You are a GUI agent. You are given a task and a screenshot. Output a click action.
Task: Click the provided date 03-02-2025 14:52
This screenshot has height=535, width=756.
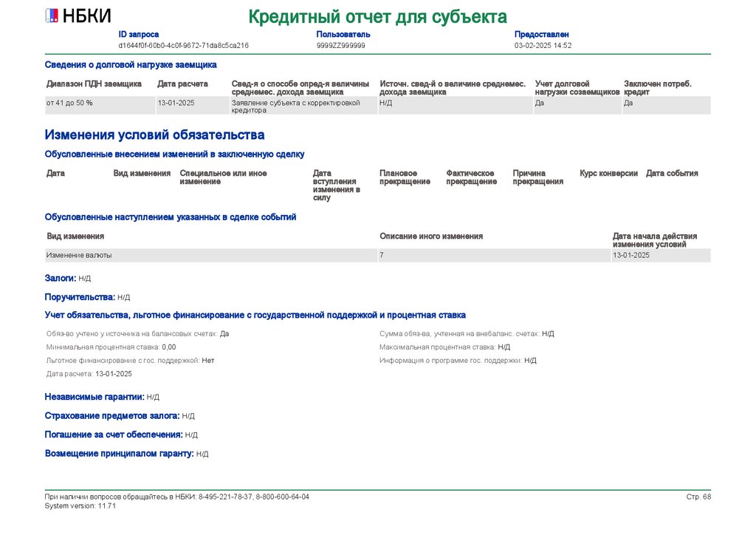[543, 45]
